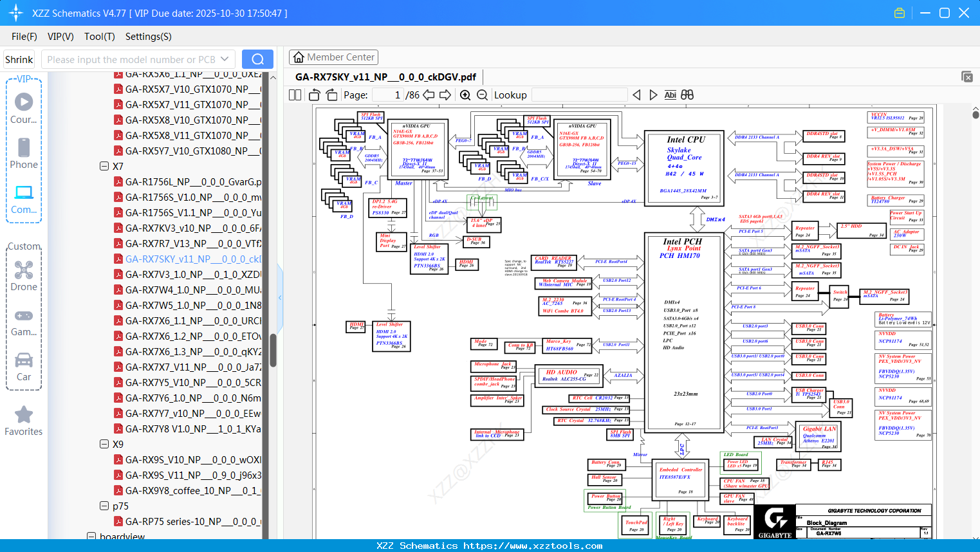Focus the model number search field
This screenshot has height=552, width=980.
tap(131, 59)
